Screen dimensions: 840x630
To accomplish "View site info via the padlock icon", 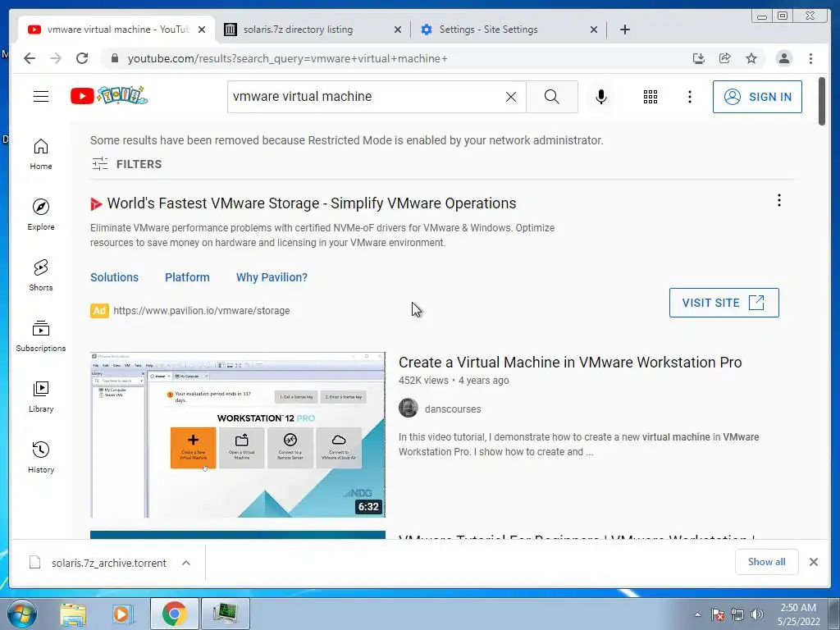I will click(x=114, y=58).
